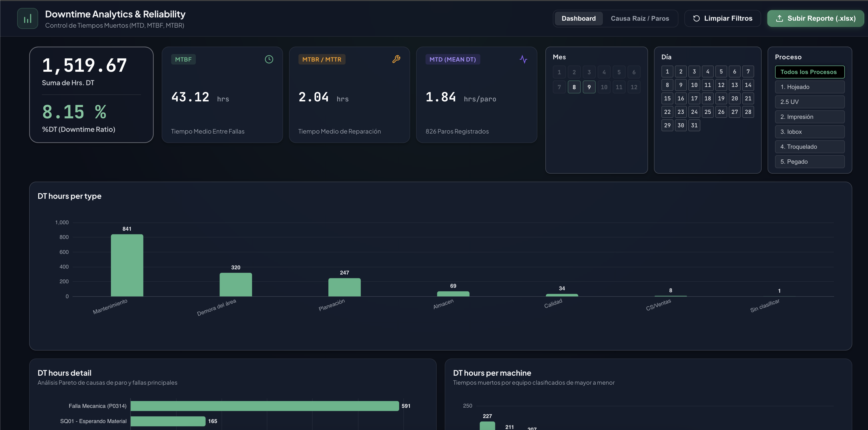The width and height of the screenshot is (868, 430).
Task: Click the reset arrow icon on Limpiar Filtros
Action: tap(697, 18)
